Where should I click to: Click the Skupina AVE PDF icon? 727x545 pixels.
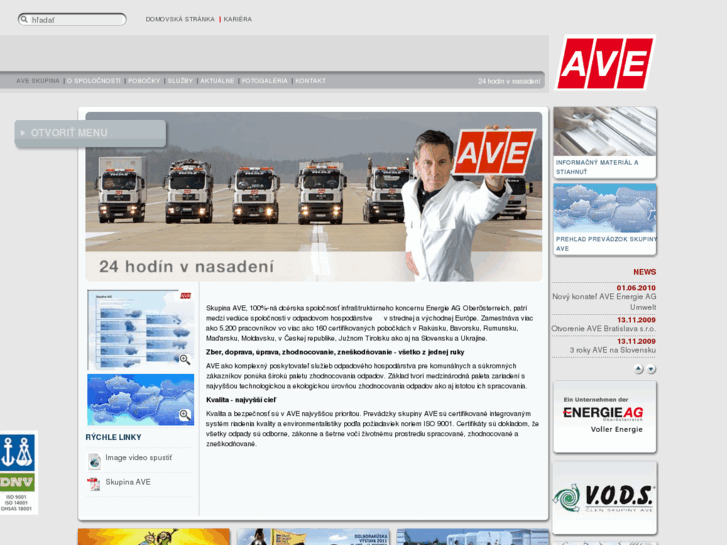[94, 484]
